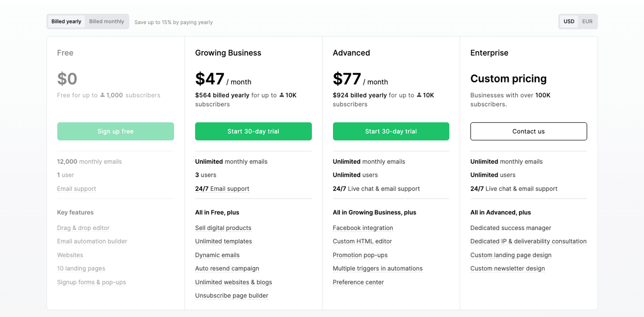Click Unlimited websites & blogs feature
The image size is (644, 317).
(x=234, y=282)
